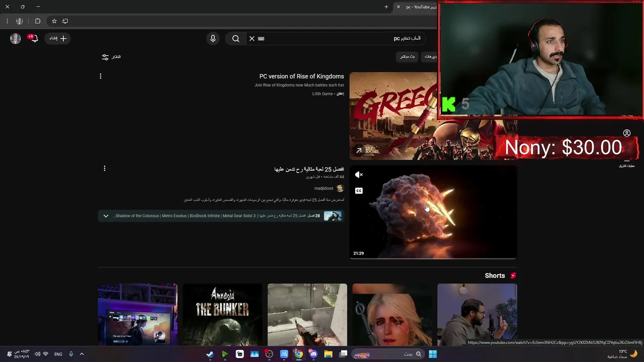The image size is (644, 362).
Task: Open the man at microphone short
Action: pos(477,315)
